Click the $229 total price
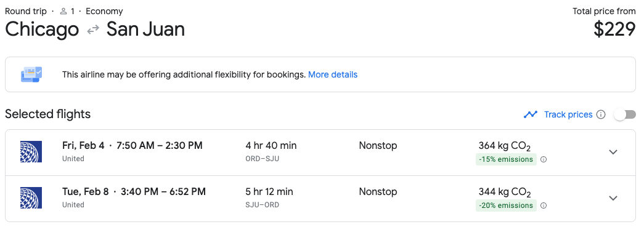 pyautogui.click(x=614, y=30)
